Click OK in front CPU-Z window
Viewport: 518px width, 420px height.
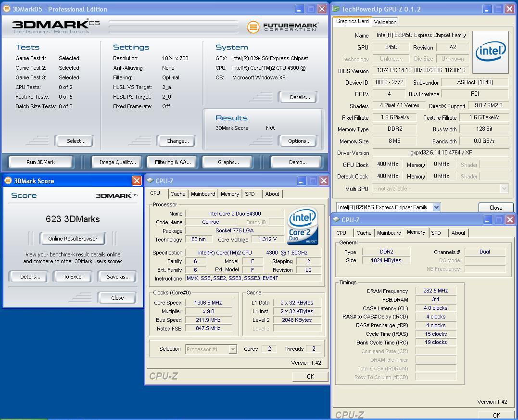click(x=310, y=376)
